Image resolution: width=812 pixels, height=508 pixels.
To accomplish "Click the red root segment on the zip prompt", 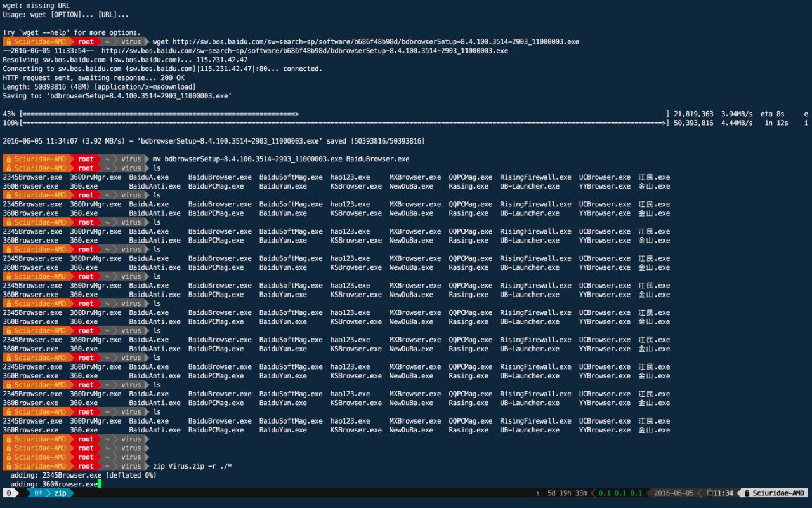I will click(x=86, y=466).
